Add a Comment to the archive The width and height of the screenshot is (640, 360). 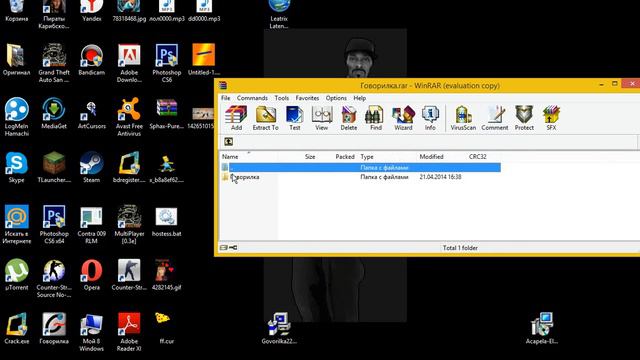tap(495, 118)
